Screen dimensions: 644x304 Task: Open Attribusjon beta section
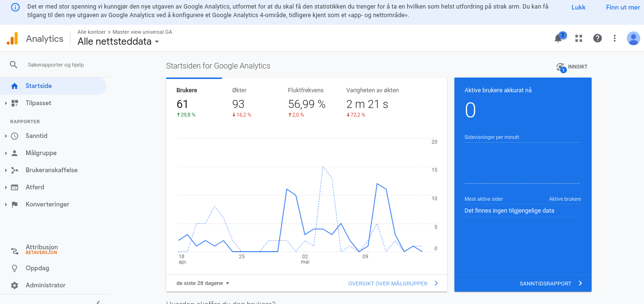point(41,250)
